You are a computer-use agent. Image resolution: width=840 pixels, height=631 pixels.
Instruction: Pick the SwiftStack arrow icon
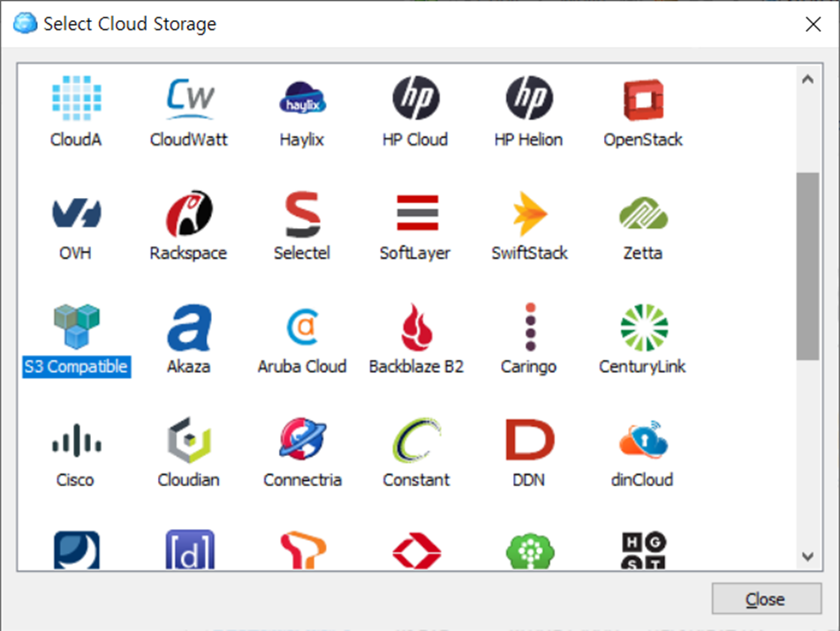coord(529,213)
